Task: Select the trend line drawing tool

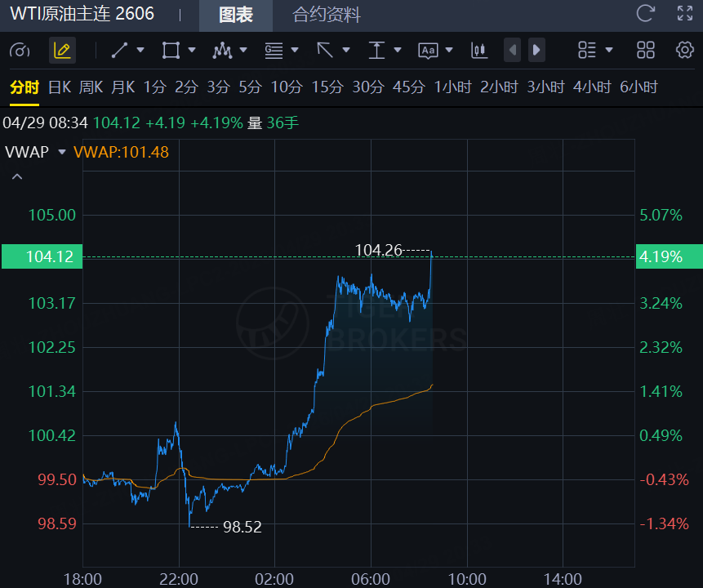Action: 119,51
